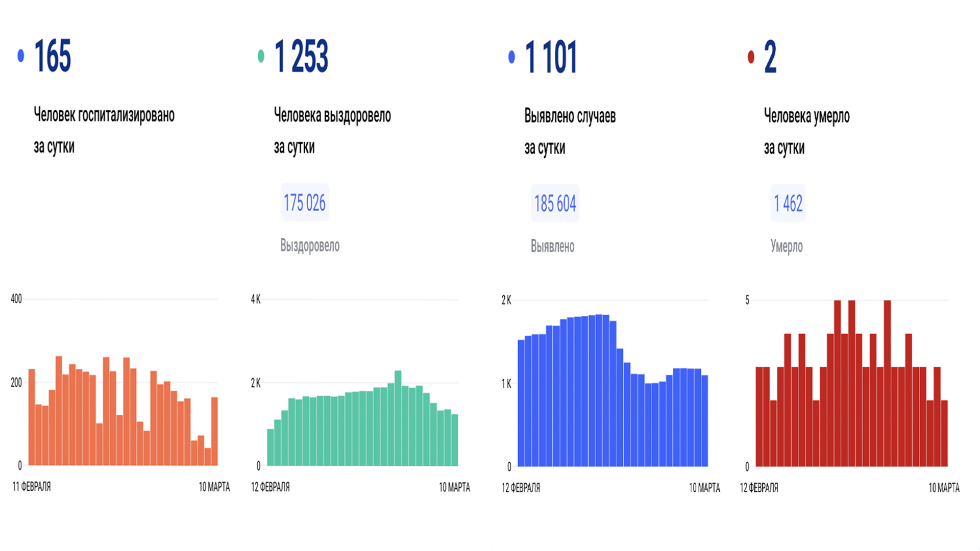Click '10 МАРТА' label under orange chart

point(214,487)
